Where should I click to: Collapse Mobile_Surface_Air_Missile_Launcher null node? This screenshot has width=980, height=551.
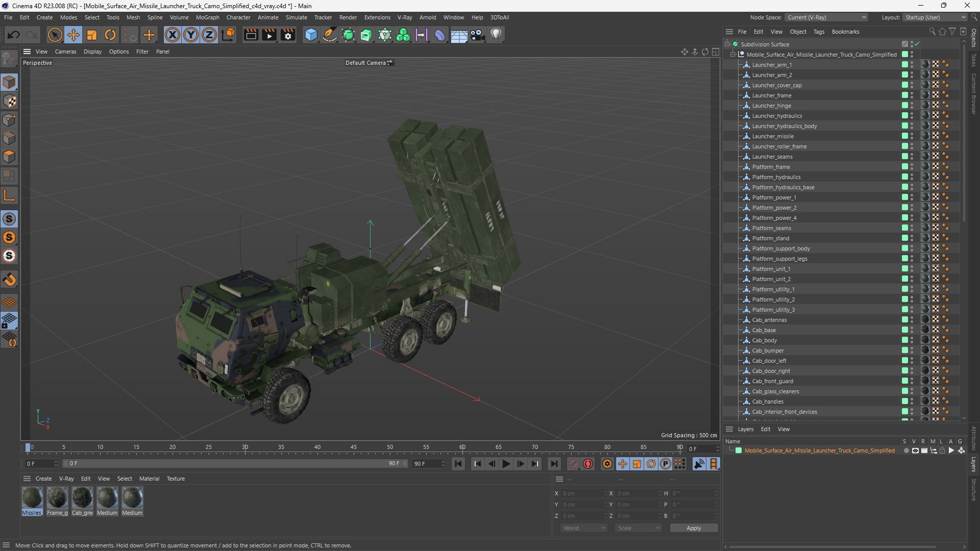[733, 55]
